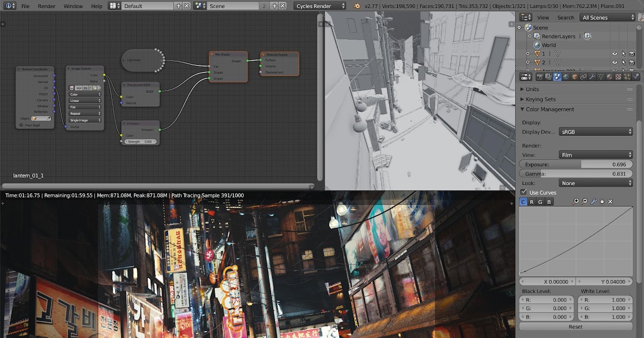Open the All Scenes outliner filter dropdown

coord(608,17)
